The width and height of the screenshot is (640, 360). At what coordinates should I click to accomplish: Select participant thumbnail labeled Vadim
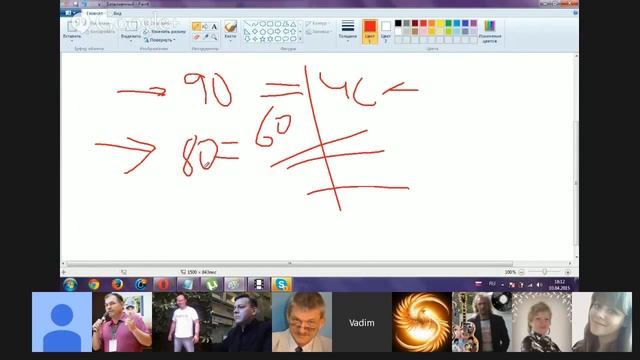(362, 322)
